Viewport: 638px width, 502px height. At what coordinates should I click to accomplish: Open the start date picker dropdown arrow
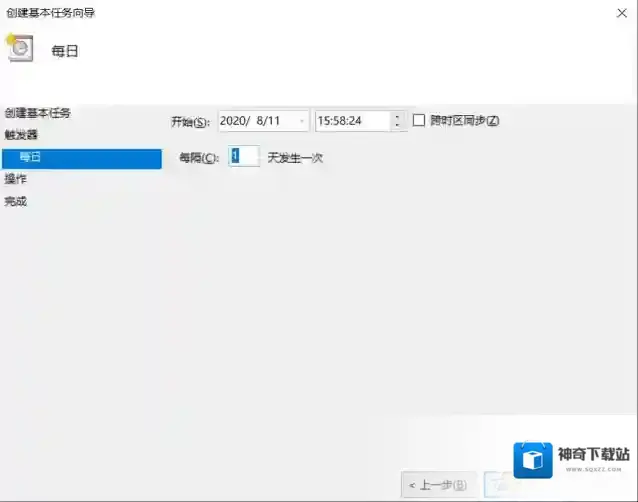[303, 121]
